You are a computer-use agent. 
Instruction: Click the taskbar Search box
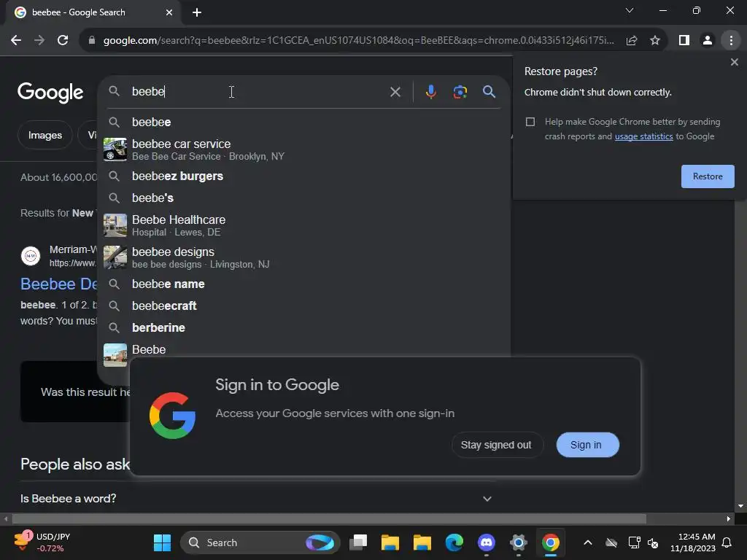260,542
